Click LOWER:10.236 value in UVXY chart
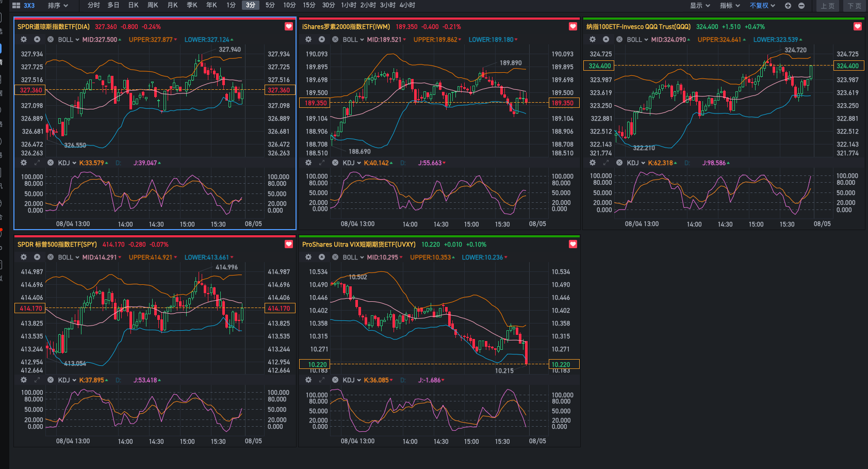Screen dimensions: 868x469 (482, 257)
